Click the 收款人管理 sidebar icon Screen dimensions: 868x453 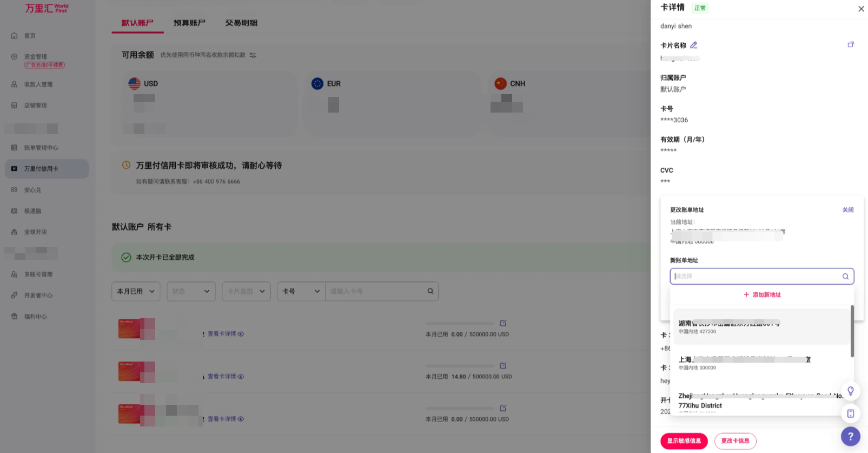click(14, 84)
